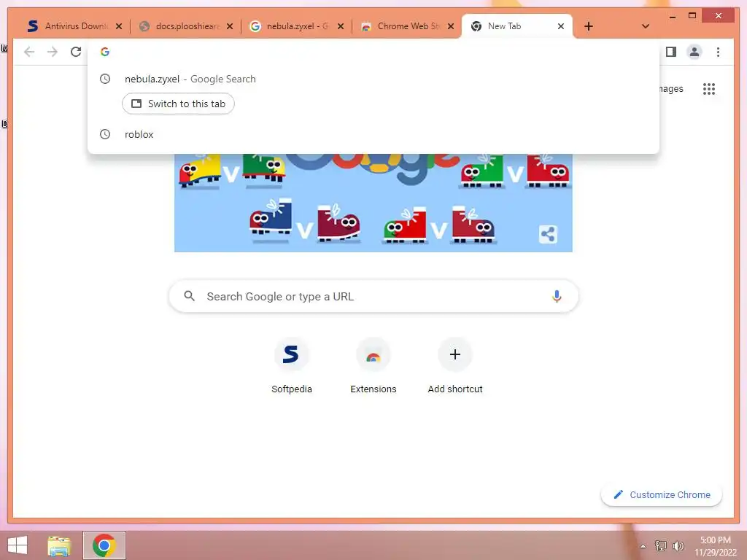Open the Windows Start menu
This screenshot has width=747, height=560.
coord(18,545)
